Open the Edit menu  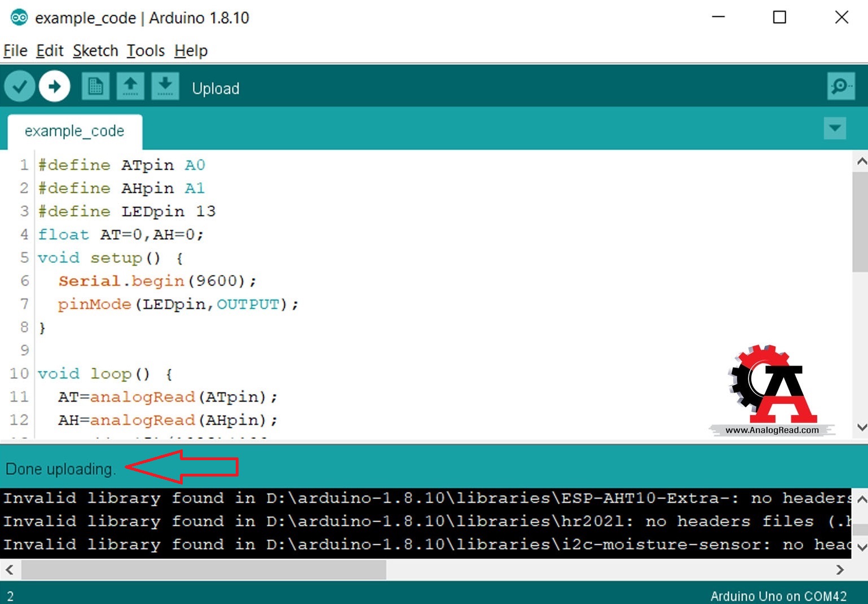click(x=50, y=51)
